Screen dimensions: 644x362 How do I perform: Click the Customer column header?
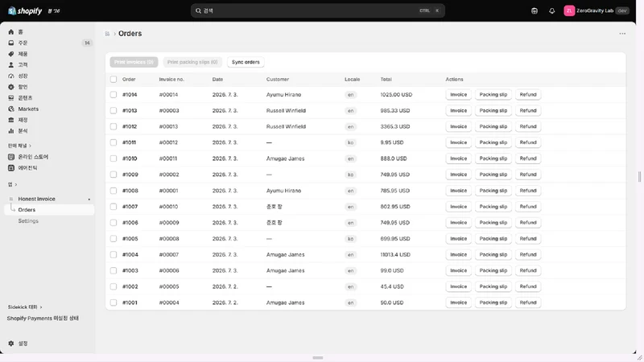point(277,79)
